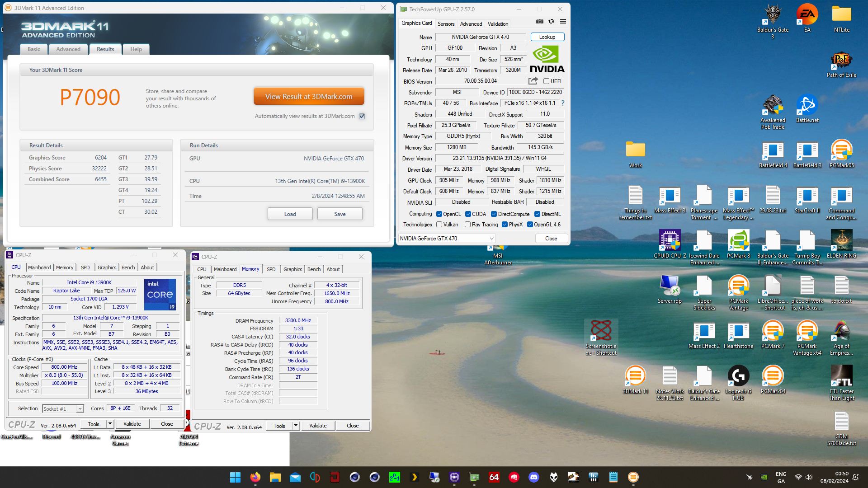Open the SPD tab in CPU-Z Memory window
Screen dimensions: 868x488
click(271, 269)
